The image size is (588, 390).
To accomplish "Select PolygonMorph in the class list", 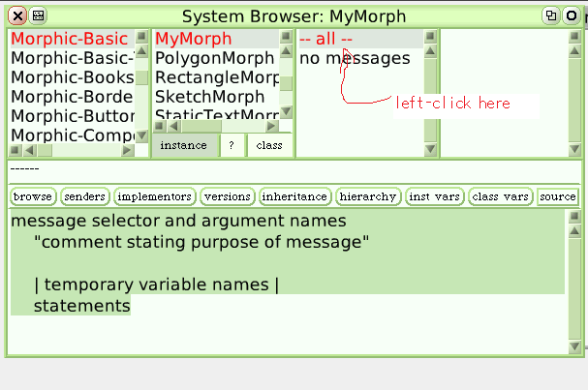I will tap(213, 58).
